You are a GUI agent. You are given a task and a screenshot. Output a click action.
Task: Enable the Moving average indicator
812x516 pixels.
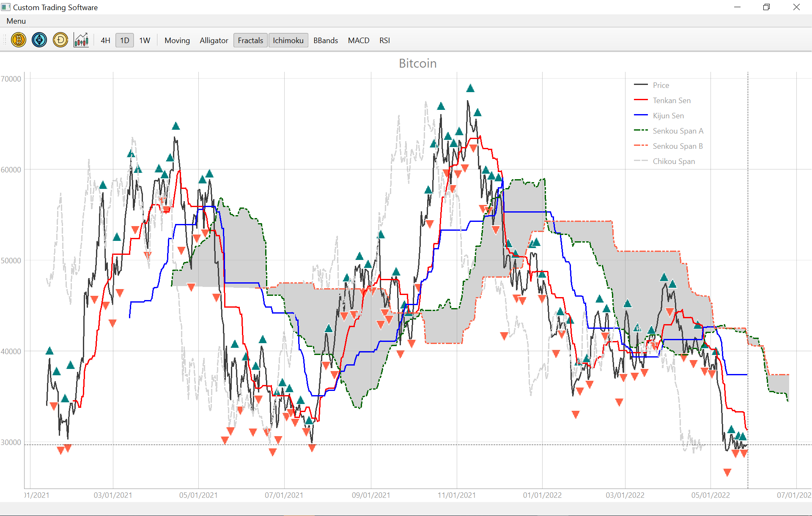point(177,41)
